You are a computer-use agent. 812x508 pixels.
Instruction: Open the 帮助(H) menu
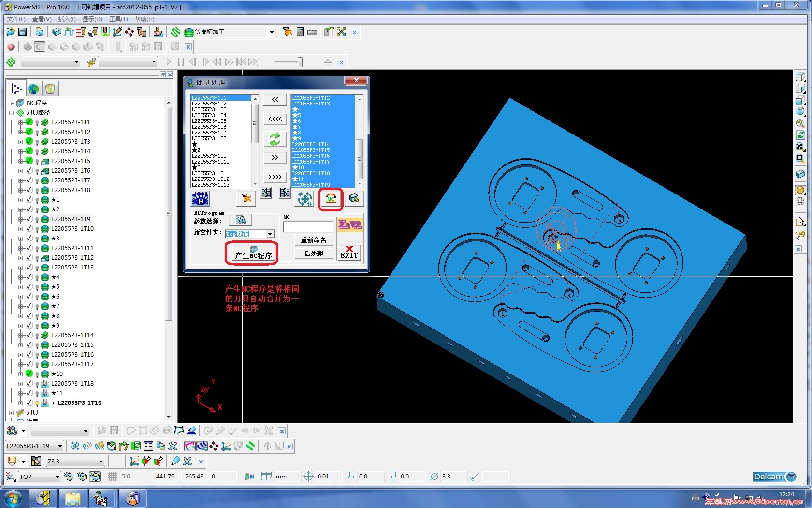click(145, 19)
